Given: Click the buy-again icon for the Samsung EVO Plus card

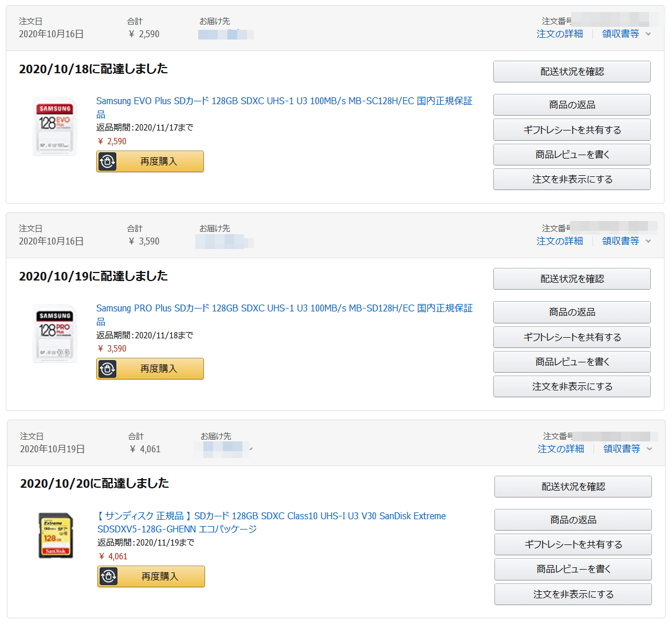Looking at the screenshot, I should coord(107,161).
